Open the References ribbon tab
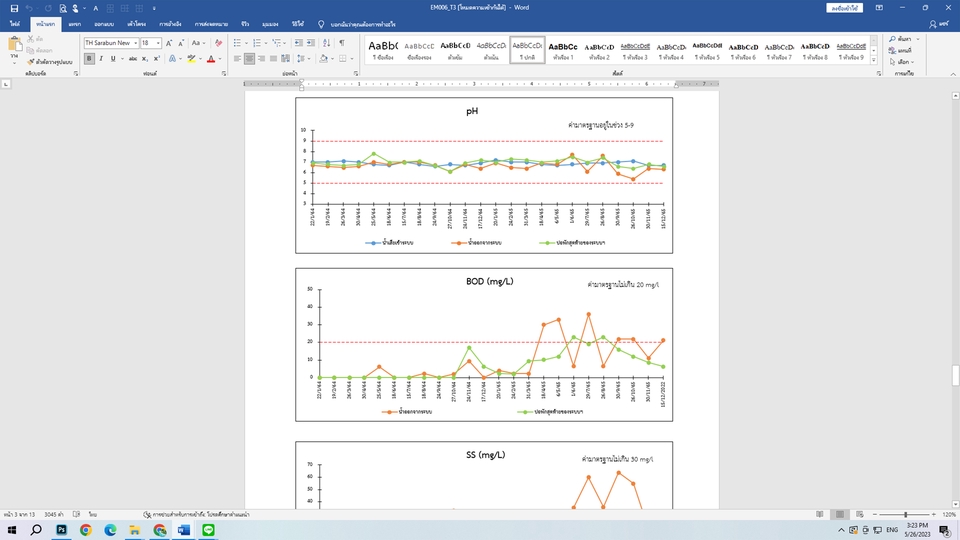The width and height of the screenshot is (960, 540). [170, 24]
